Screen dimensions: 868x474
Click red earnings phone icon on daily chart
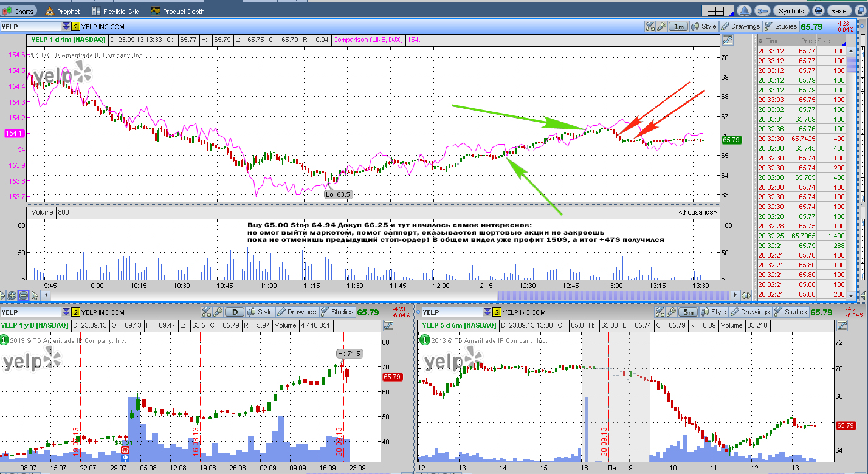tap(125, 450)
